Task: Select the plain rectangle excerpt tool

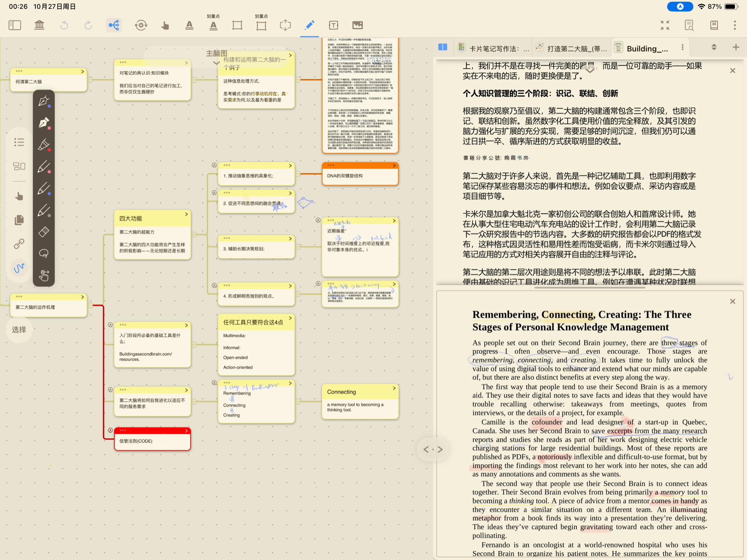Action: pos(237,25)
